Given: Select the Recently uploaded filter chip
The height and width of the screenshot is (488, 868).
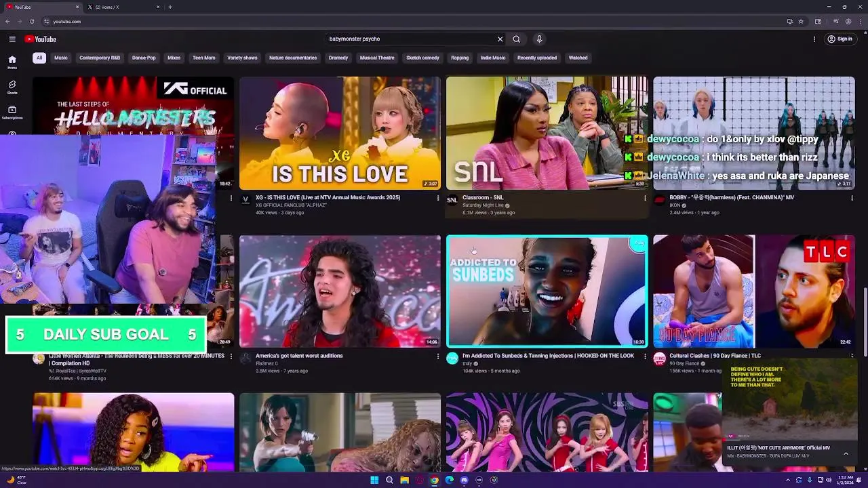Looking at the screenshot, I should (x=537, y=58).
